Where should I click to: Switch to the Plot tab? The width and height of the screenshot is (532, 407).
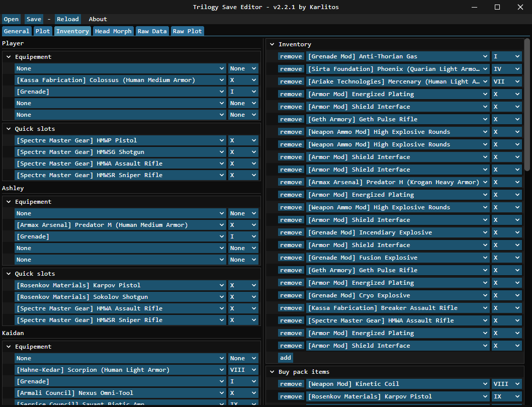click(43, 31)
